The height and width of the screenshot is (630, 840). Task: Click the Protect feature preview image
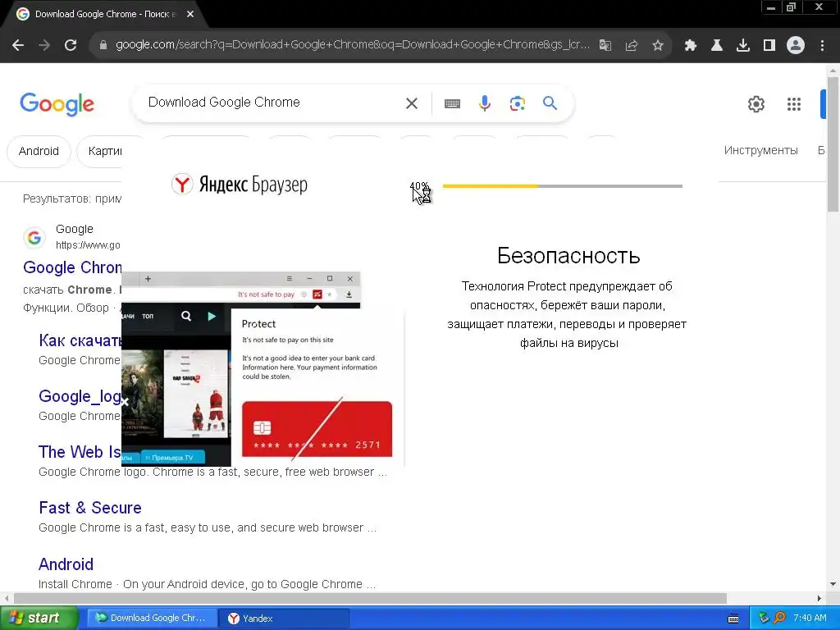click(x=262, y=369)
